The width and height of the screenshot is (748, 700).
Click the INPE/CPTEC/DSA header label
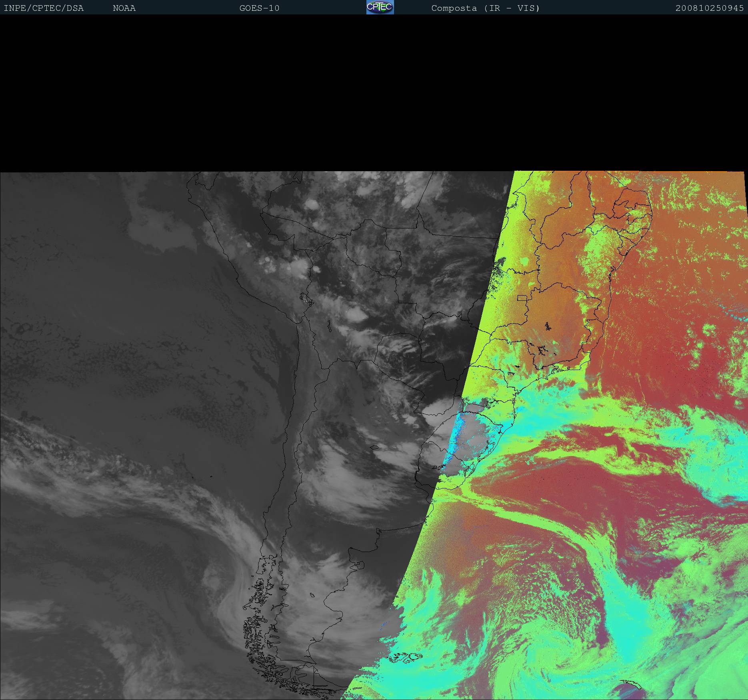coord(44,8)
